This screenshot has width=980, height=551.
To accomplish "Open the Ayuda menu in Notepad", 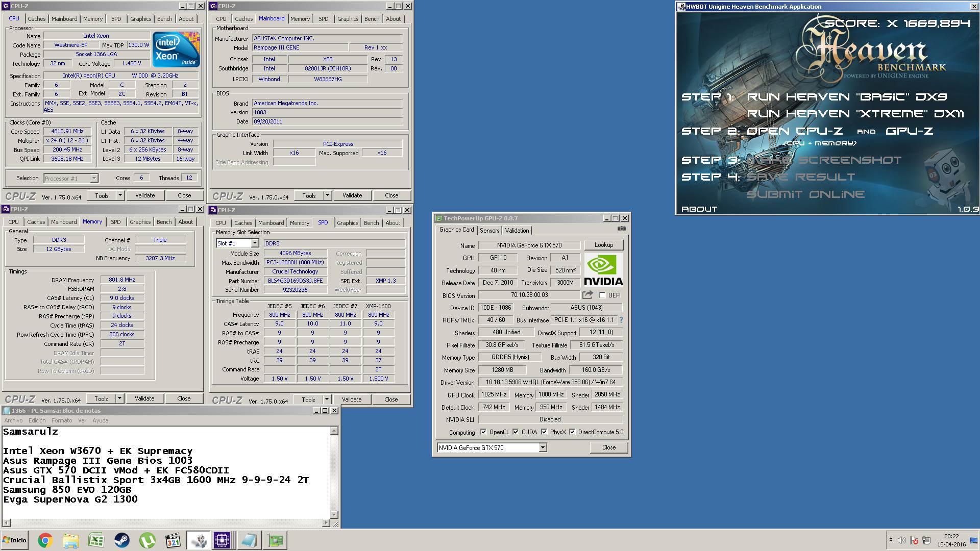I will tap(101, 420).
